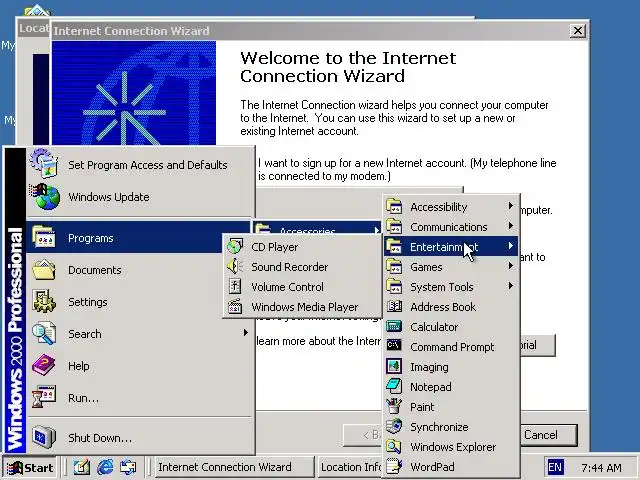This screenshot has height=480, width=640.
Task: Click the 'Windows Media Player' label
Action: 304,307
